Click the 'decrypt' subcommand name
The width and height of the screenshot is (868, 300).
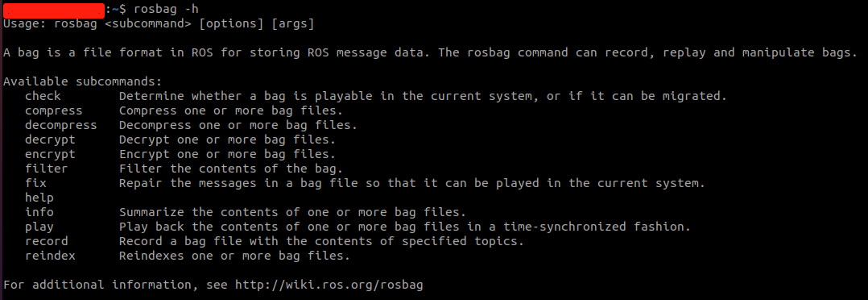[51, 140]
